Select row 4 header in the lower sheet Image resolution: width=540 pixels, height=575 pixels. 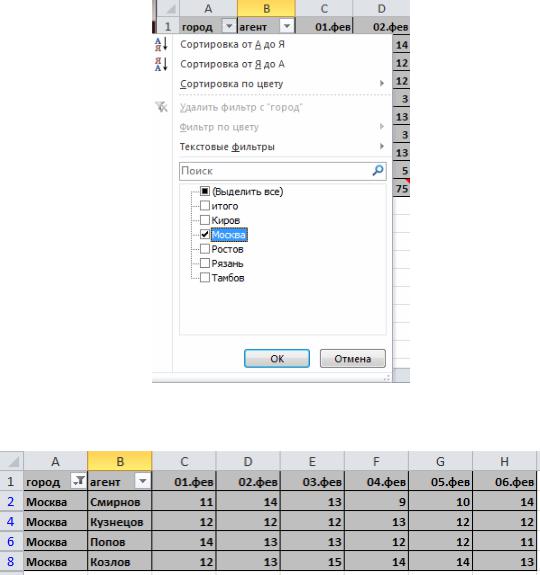pyautogui.click(x=11, y=521)
